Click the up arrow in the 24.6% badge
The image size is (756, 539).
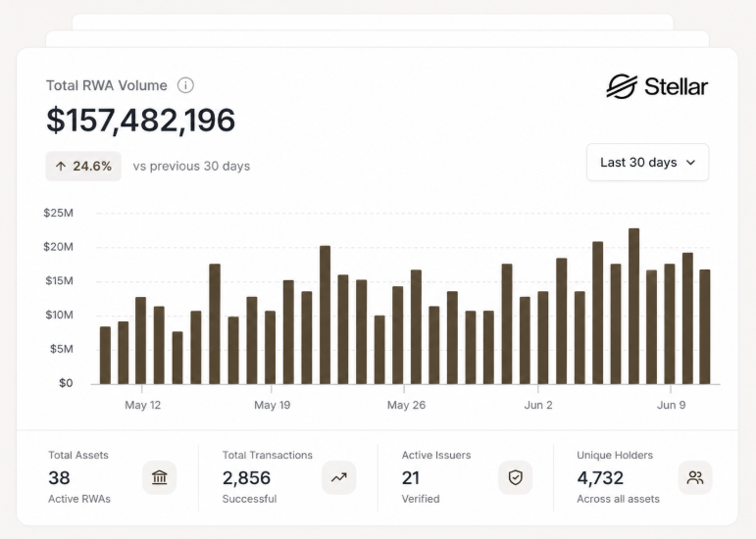coord(61,167)
